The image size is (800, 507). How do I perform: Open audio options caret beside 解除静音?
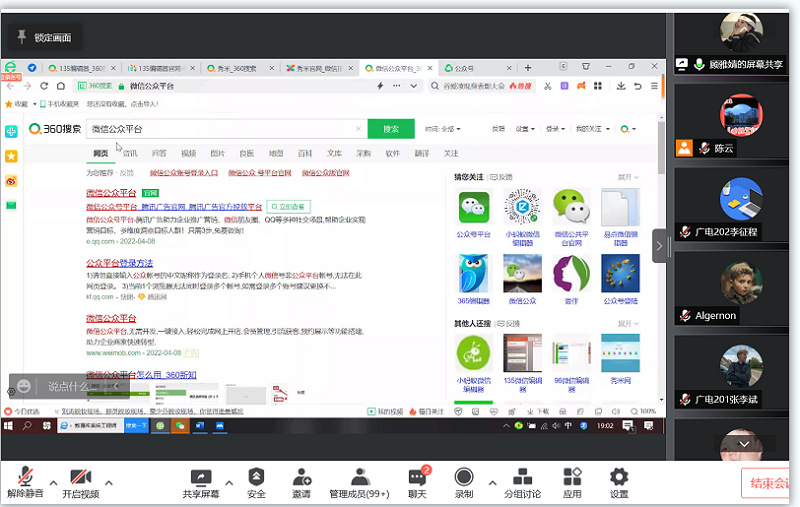tap(53, 482)
